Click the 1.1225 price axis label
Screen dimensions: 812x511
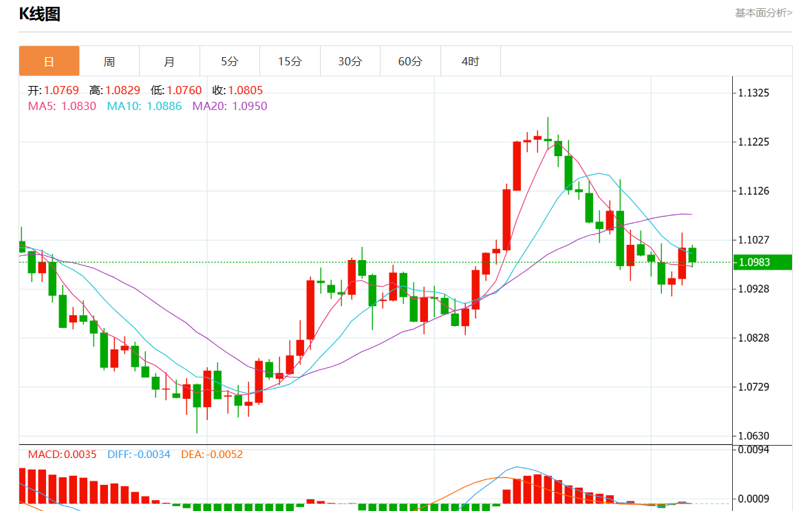click(x=754, y=142)
